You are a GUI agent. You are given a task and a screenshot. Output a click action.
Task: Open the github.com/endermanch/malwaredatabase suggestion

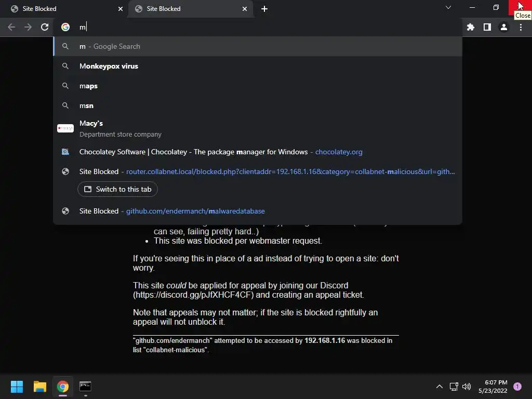258,211
